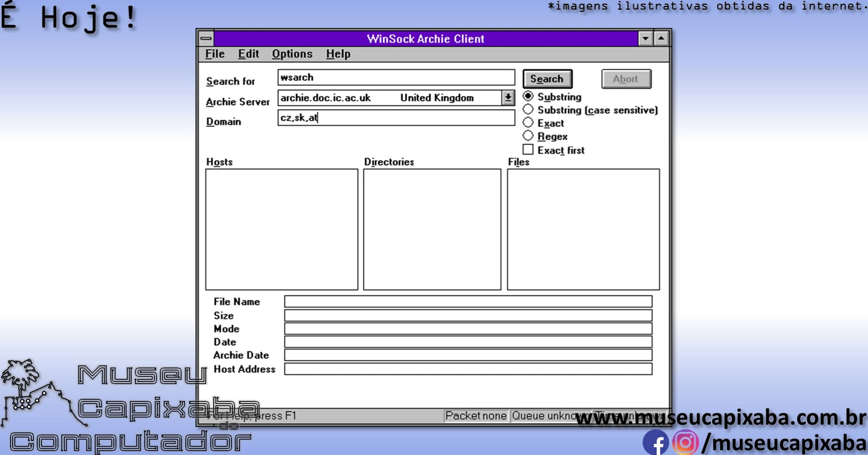This screenshot has width=868, height=455.
Task: Open the Options menu
Action: (x=292, y=54)
